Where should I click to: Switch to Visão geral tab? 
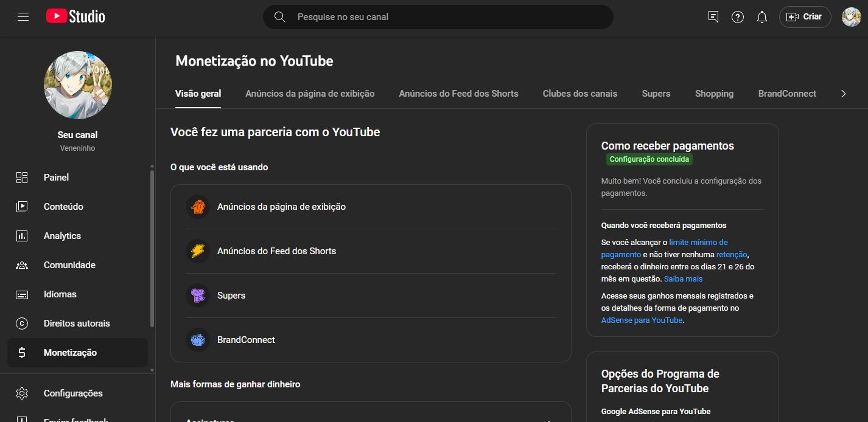[198, 94]
